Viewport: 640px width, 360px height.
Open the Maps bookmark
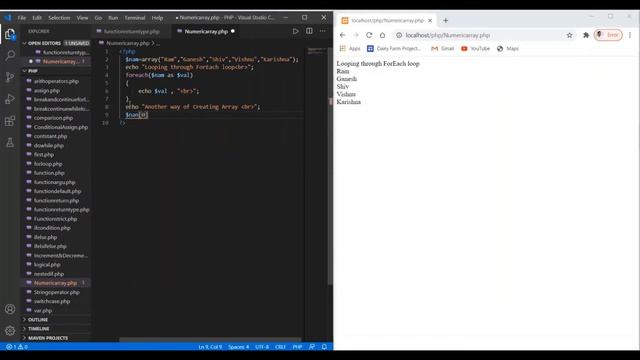point(508,49)
